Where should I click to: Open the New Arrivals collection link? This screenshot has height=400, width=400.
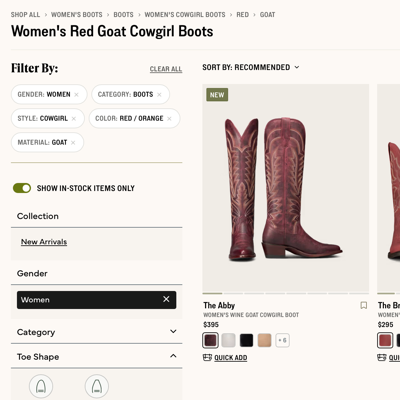pyautogui.click(x=44, y=242)
